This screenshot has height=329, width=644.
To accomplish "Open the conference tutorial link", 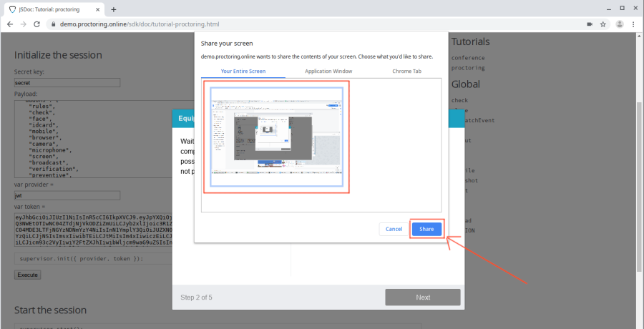I will (x=468, y=58).
